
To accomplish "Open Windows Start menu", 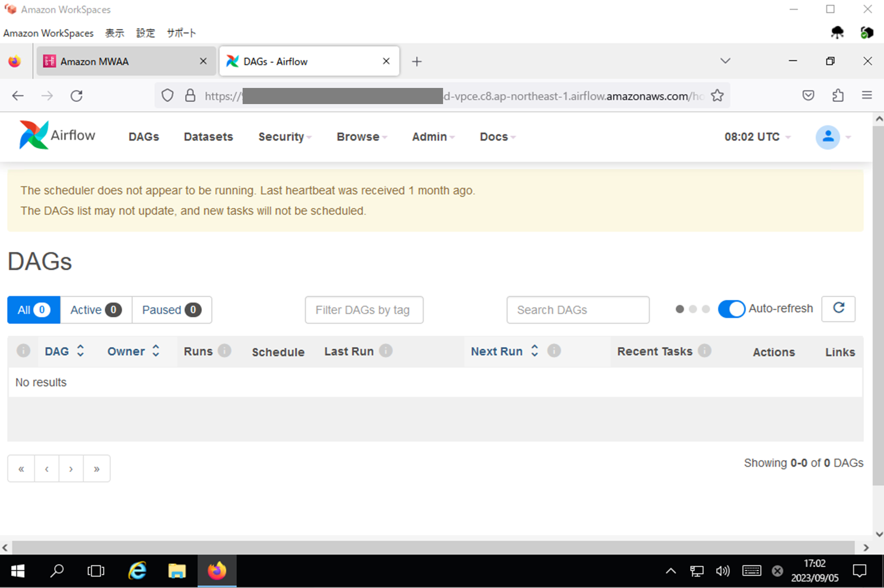I will click(18, 571).
